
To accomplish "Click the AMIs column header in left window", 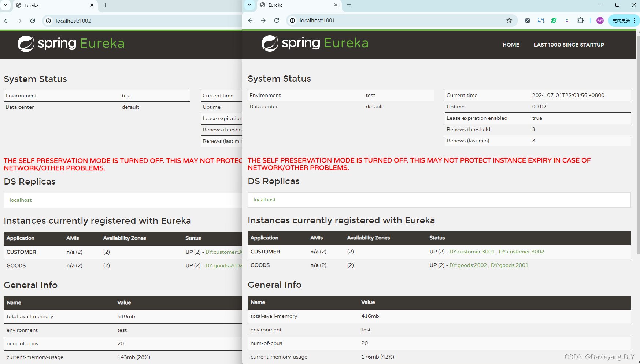I will pyautogui.click(x=73, y=238).
